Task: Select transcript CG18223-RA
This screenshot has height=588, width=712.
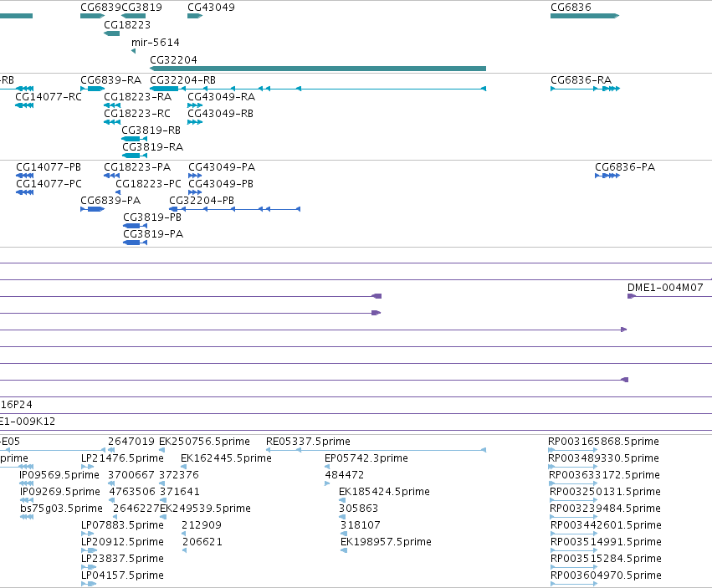Action: [112, 105]
